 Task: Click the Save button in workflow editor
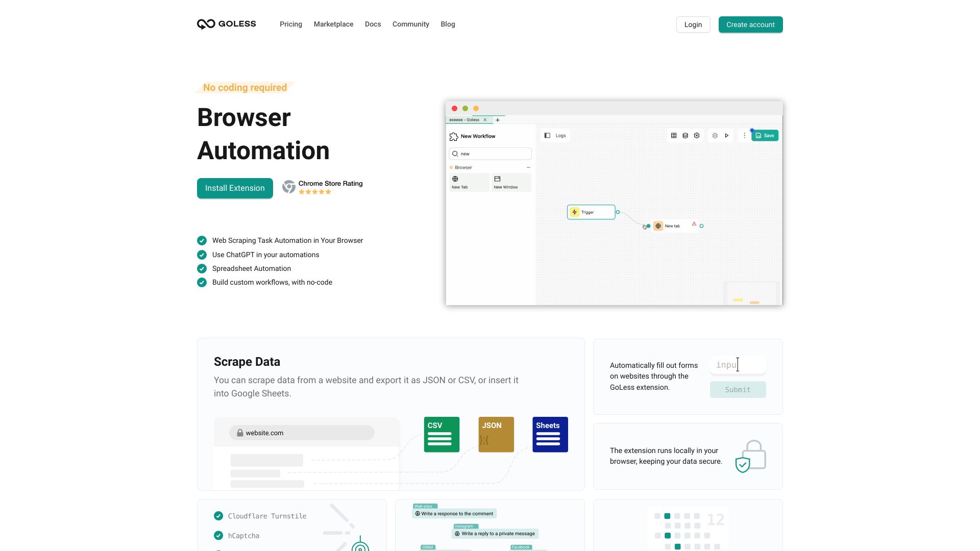(765, 135)
